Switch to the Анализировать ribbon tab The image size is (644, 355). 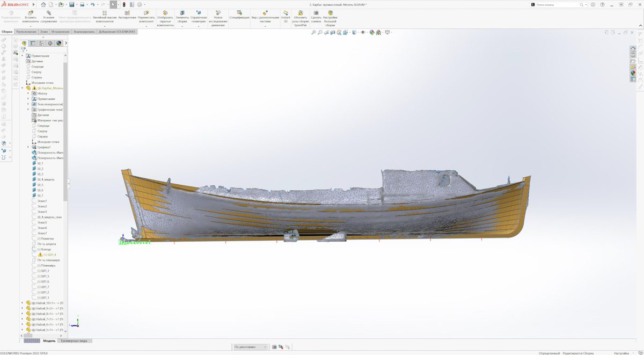(x=84, y=32)
